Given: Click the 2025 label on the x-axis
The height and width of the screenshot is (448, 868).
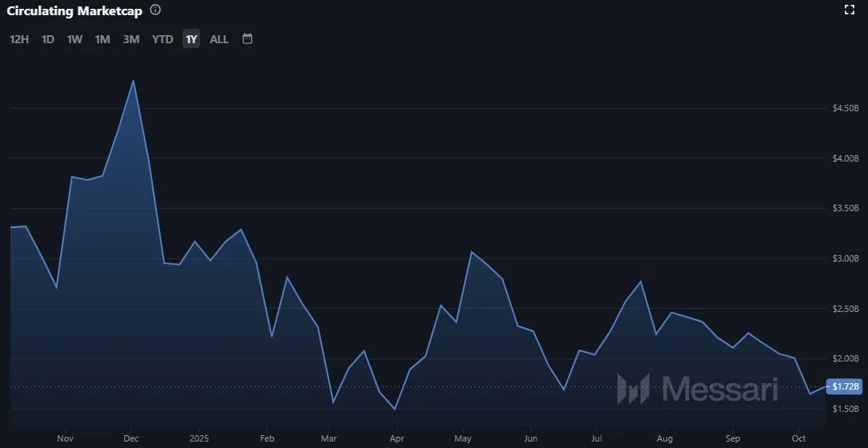Looking at the screenshot, I should 200,438.
